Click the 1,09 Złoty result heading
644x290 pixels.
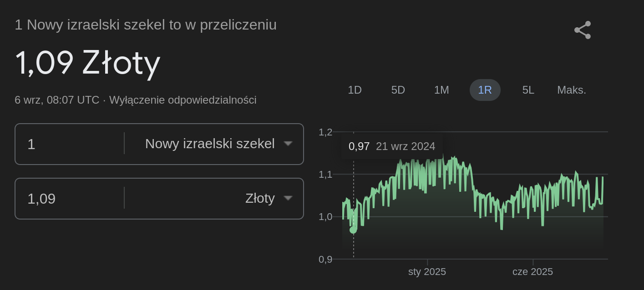point(88,63)
